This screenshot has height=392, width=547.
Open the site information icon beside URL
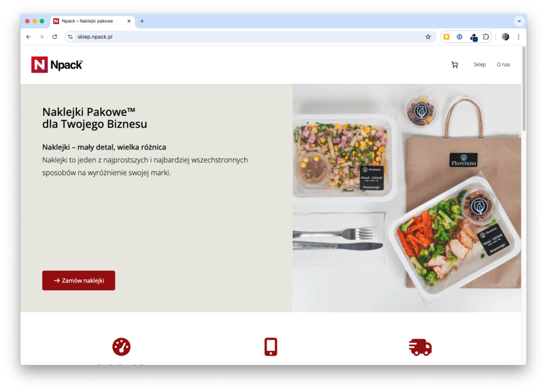(x=71, y=37)
